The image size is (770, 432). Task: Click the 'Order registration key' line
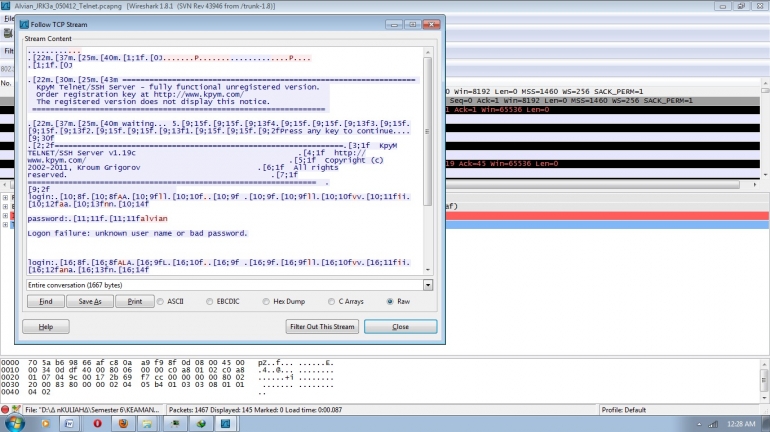pyautogui.click(x=139, y=94)
